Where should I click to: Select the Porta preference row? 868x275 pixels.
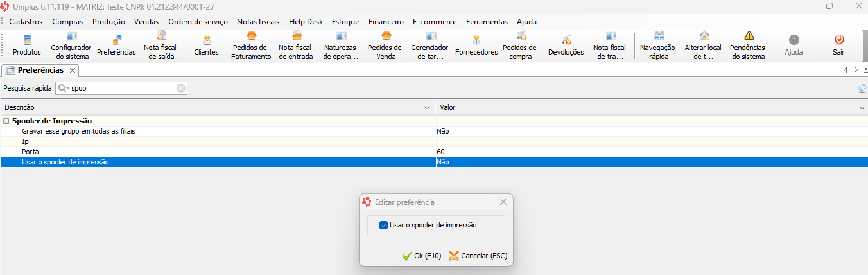[x=218, y=152]
